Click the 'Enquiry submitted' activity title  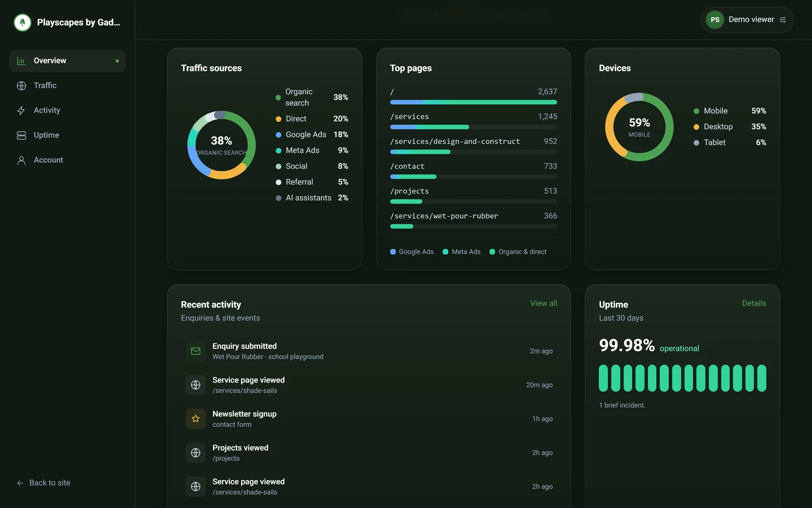[245, 346]
